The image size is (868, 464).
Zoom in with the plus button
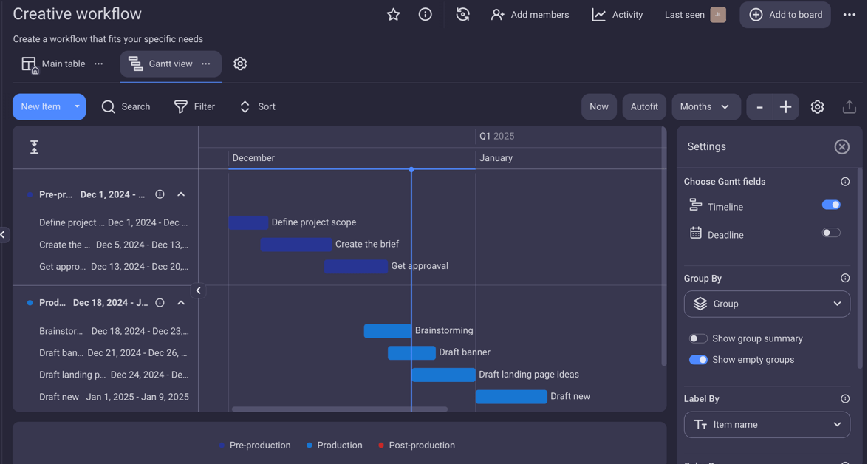pyautogui.click(x=785, y=107)
